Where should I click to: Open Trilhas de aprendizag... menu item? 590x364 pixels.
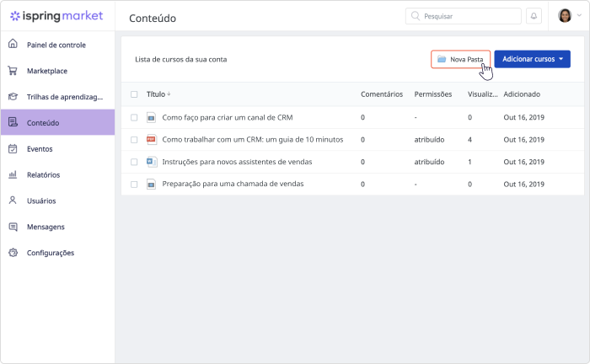click(57, 97)
